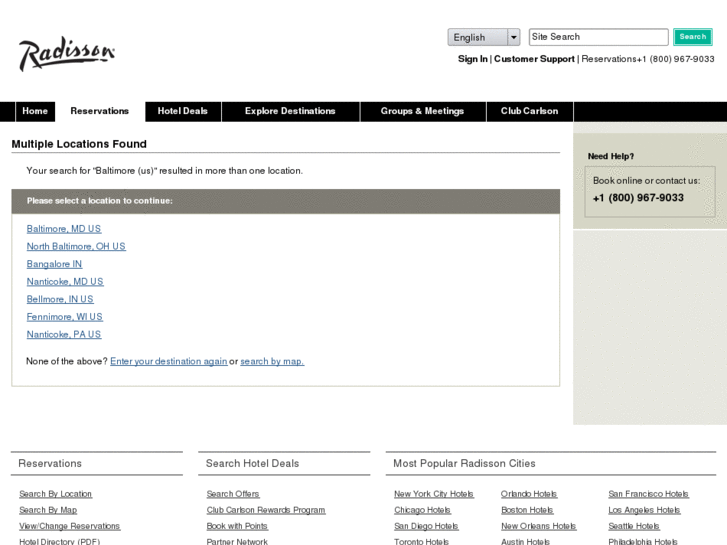Screen dimensions: 727x545
Task: Open the English language dropdown
Action: click(484, 37)
